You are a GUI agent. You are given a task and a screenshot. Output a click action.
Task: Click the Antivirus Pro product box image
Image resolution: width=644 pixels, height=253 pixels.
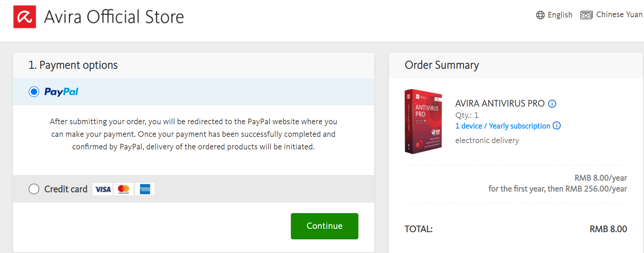(x=423, y=121)
